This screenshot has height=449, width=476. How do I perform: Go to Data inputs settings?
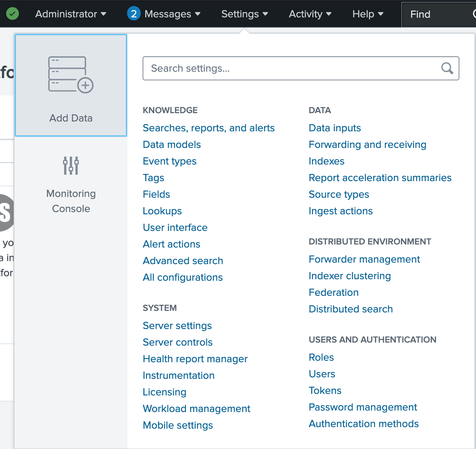(335, 128)
